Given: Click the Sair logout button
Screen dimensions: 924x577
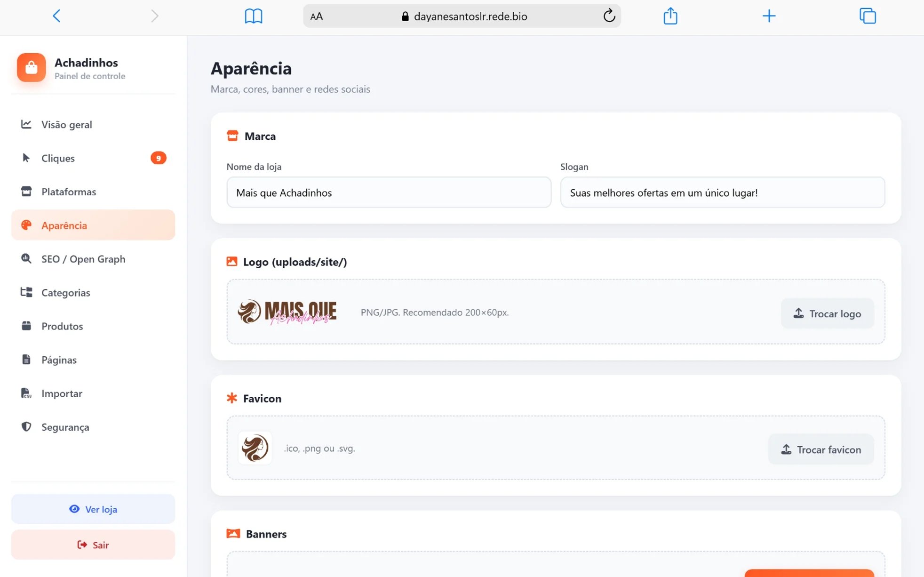Looking at the screenshot, I should 93,545.
